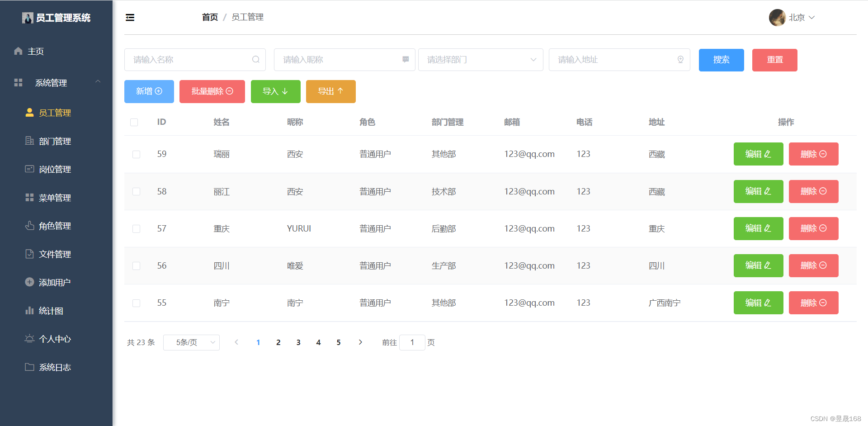This screenshot has width=868, height=426.
Task: Click the 生产部 department cell
Action: pyautogui.click(x=443, y=266)
